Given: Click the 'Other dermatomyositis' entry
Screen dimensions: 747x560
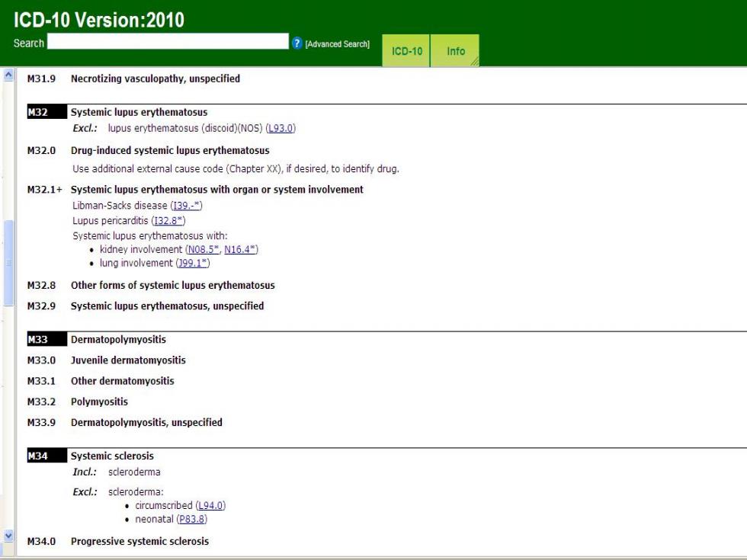Looking at the screenshot, I should pyautogui.click(x=123, y=381).
